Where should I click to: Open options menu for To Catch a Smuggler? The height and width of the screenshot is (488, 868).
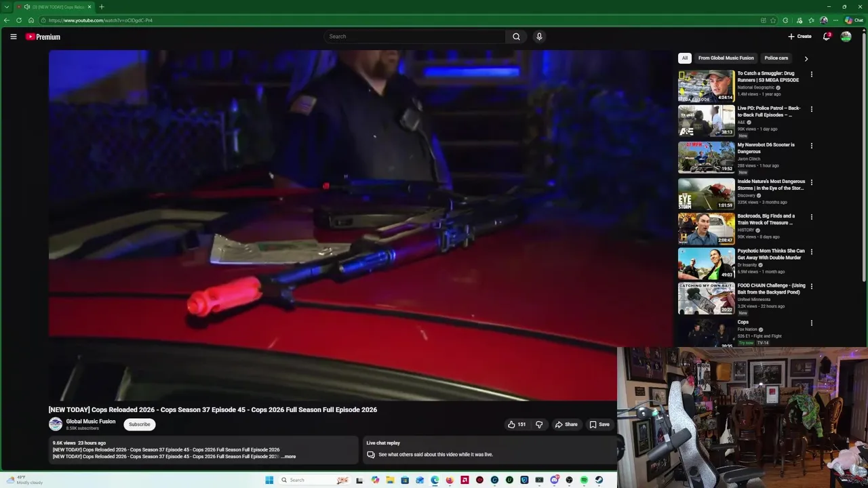(811, 75)
